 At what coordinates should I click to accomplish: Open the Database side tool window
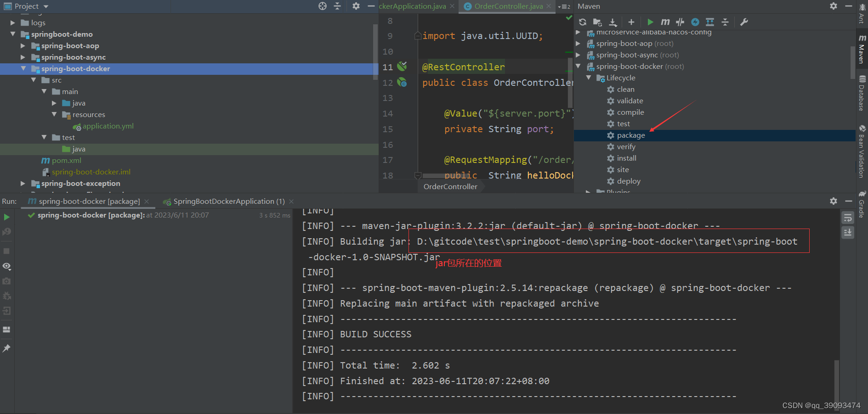click(862, 93)
